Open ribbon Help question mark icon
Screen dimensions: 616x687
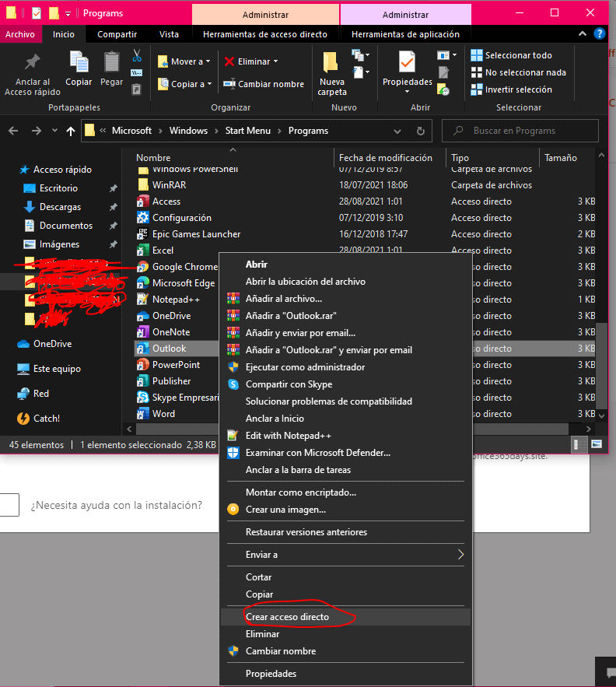click(x=600, y=34)
